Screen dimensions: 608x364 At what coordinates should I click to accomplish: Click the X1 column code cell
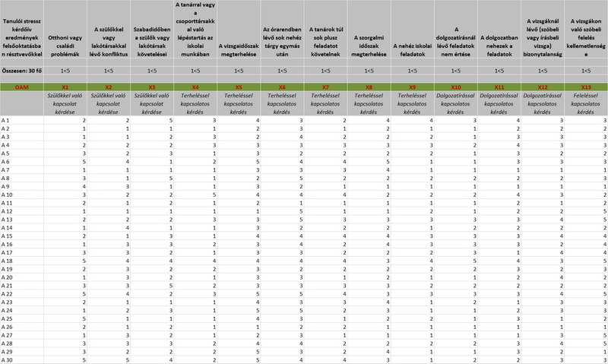pos(65,87)
